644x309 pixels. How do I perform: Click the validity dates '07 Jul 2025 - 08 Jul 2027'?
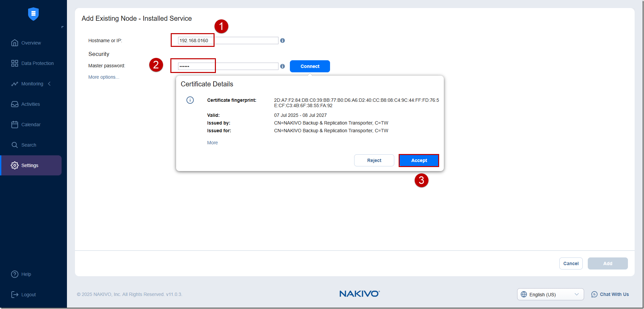coord(300,115)
